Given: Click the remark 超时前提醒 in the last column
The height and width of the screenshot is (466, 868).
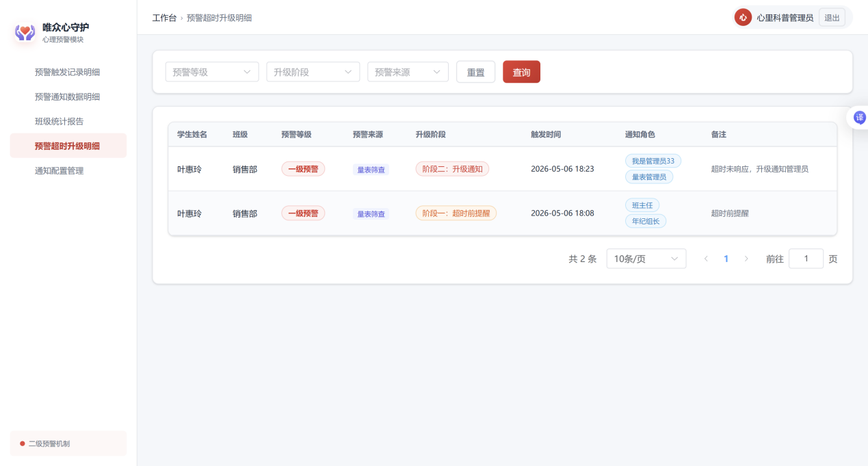Looking at the screenshot, I should (x=730, y=213).
